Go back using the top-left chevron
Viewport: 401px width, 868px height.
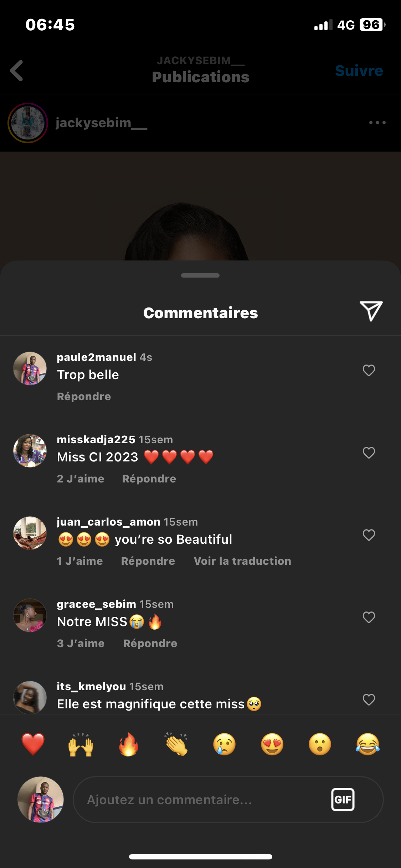tap(17, 71)
